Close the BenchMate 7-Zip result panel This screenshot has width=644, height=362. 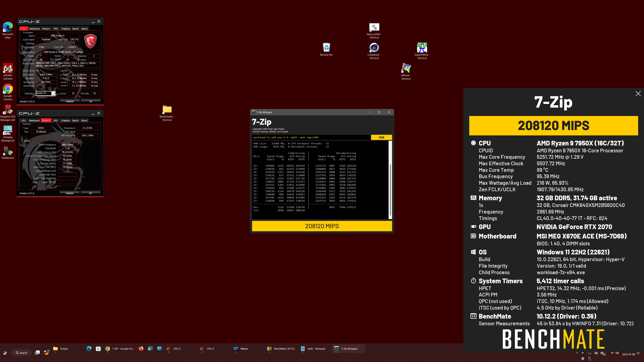[638, 94]
